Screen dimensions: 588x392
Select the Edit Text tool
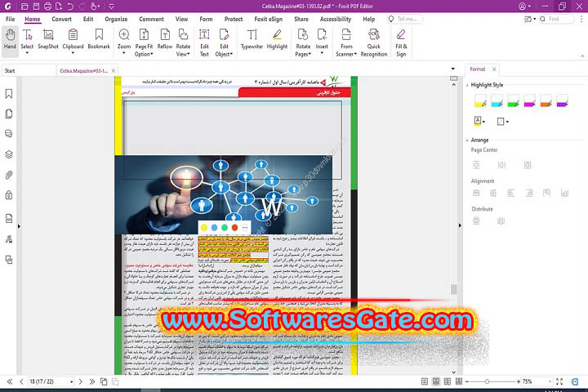[204, 42]
